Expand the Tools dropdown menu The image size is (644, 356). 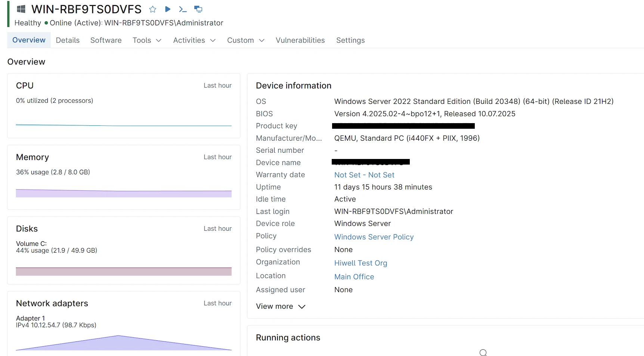(x=147, y=40)
